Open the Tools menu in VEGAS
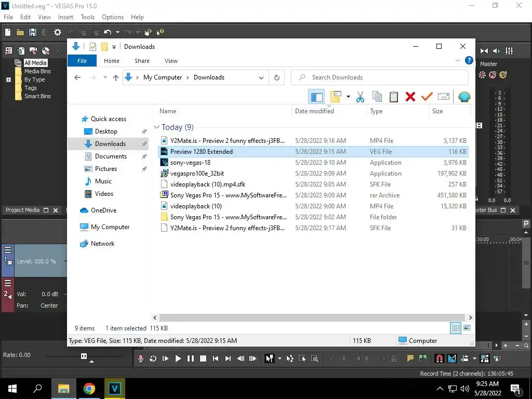 tap(87, 17)
